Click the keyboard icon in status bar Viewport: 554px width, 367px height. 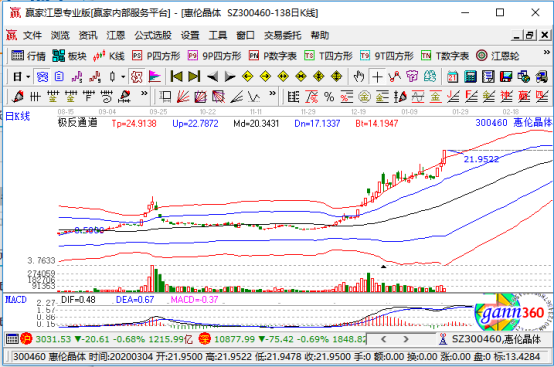(12, 339)
